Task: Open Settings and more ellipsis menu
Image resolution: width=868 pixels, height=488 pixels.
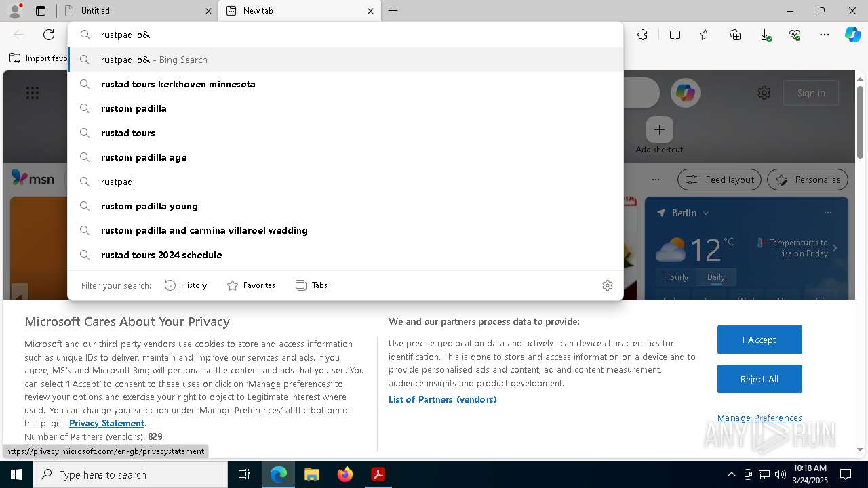Action: [825, 35]
